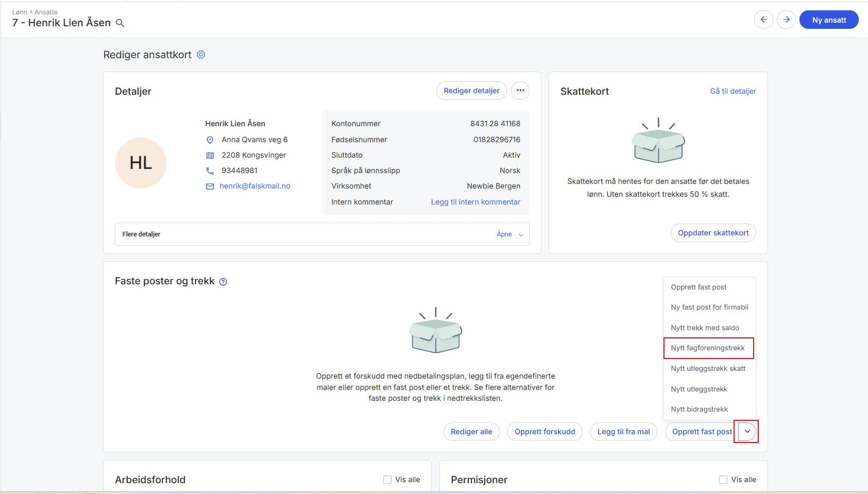This screenshot has height=494, width=868.
Task: Open settings gear next to Rediger ansattkort
Action: click(201, 55)
